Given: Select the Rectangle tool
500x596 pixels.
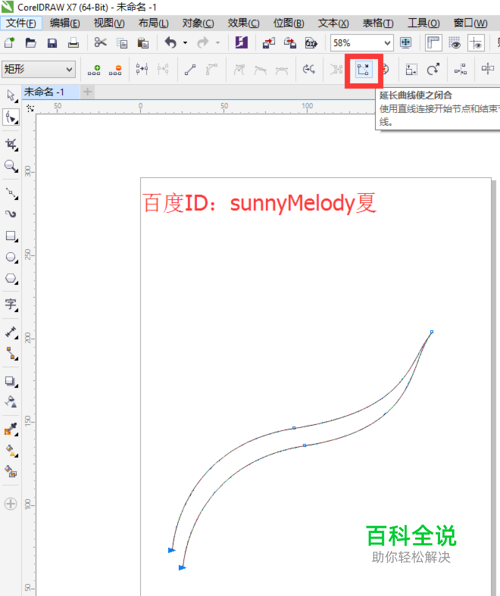Looking at the screenshot, I should pyautogui.click(x=11, y=236).
